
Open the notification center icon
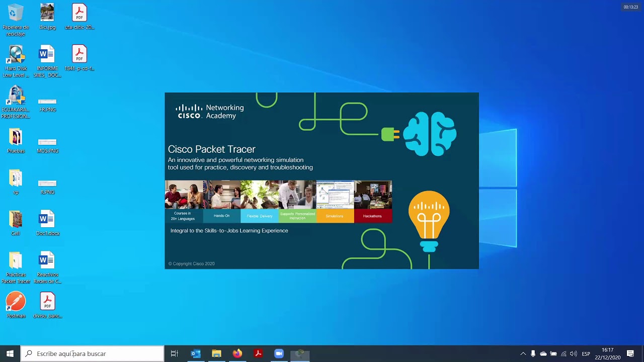pyautogui.click(x=630, y=353)
